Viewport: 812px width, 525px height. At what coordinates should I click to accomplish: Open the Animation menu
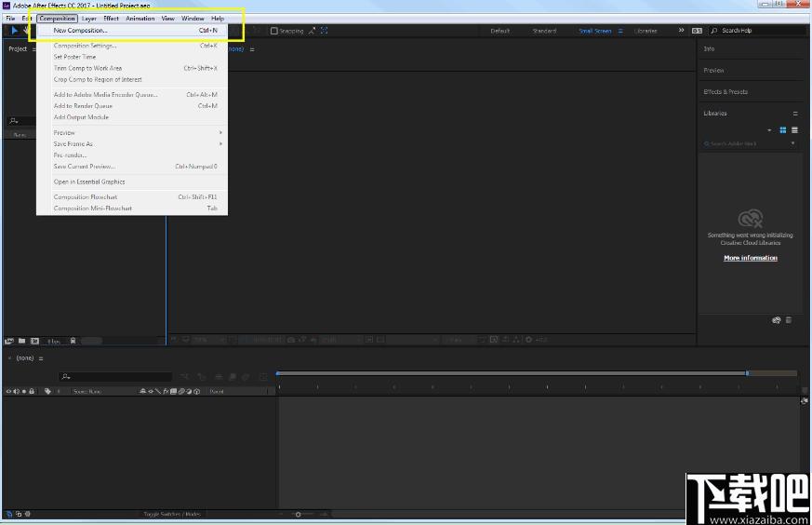coord(140,18)
